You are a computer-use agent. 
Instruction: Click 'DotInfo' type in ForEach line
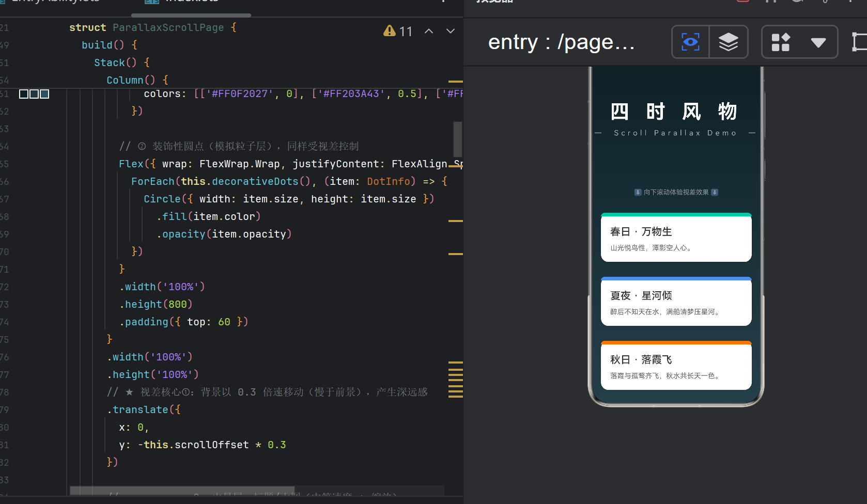click(389, 181)
